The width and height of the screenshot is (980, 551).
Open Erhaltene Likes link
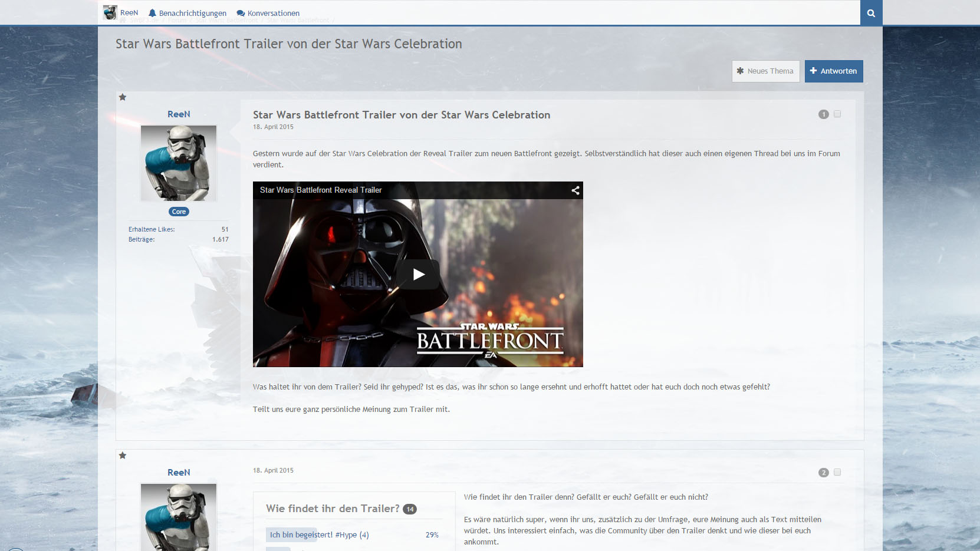pos(152,229)
